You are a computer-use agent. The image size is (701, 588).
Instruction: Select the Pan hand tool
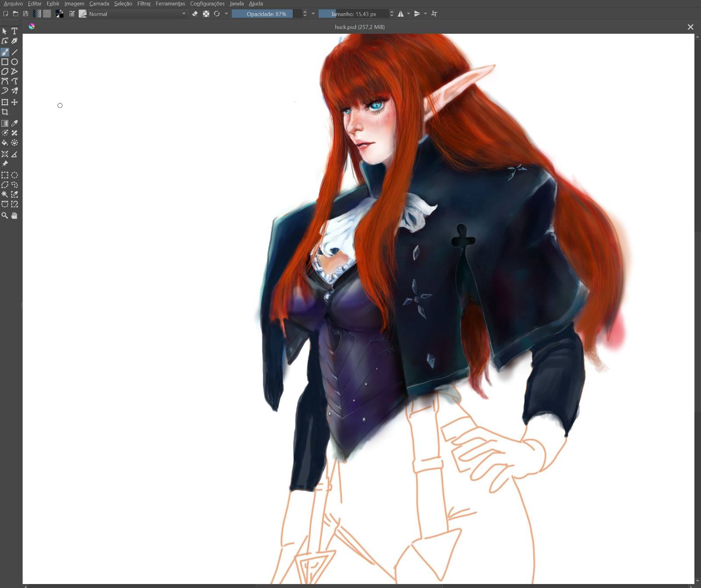coord(14,216)
